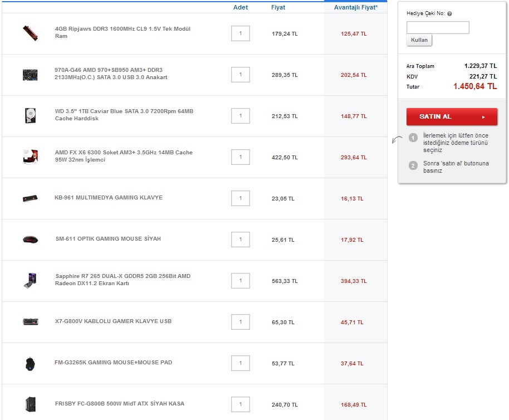Select quantity field for the Sapphire R7 265
509x420 pixels.
click(x=241, y=281)
